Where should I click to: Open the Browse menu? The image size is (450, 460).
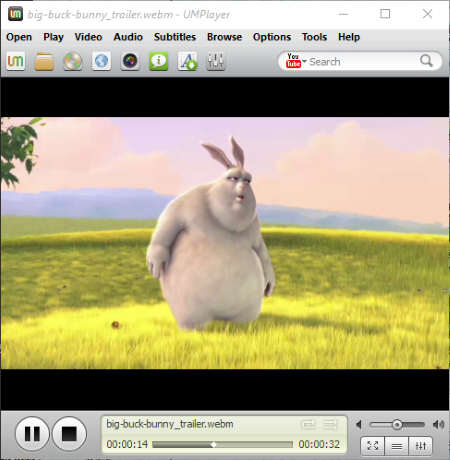[x=224, y=37]
